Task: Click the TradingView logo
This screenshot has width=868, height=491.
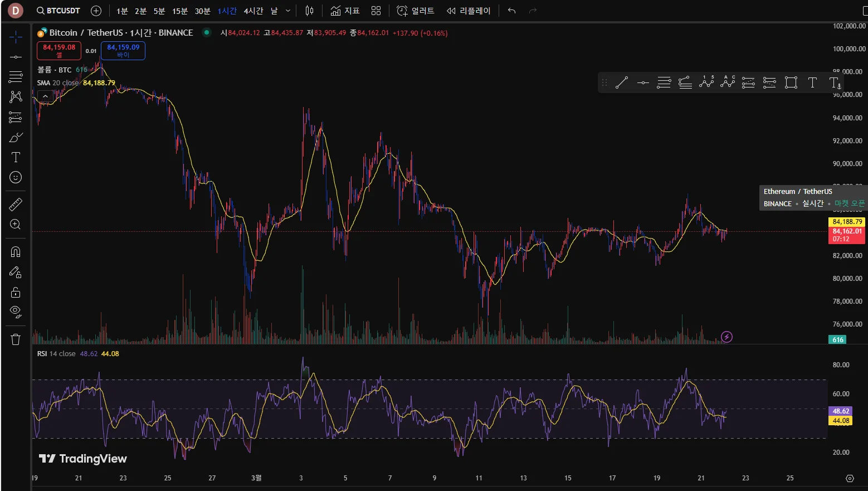Action: (83, 459)
